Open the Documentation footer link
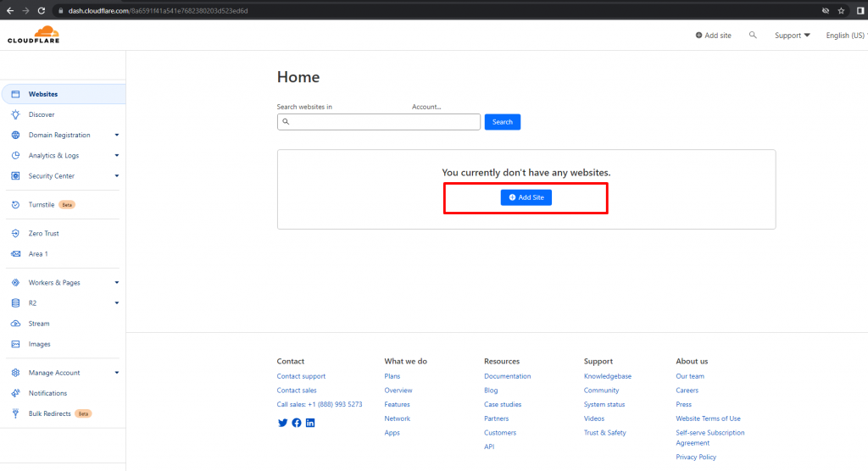868x471 pixels. coord(507,376)
